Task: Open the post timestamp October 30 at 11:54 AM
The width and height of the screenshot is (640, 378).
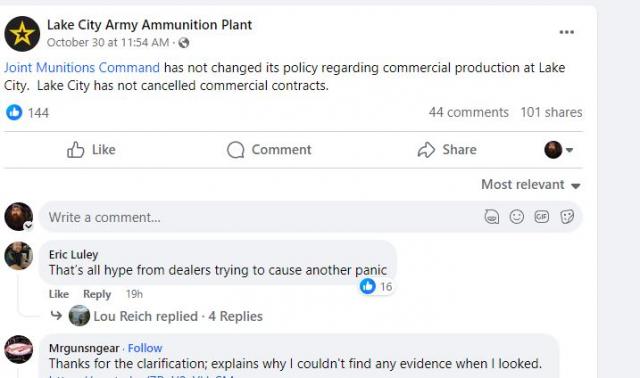Action: pos(108,42)
